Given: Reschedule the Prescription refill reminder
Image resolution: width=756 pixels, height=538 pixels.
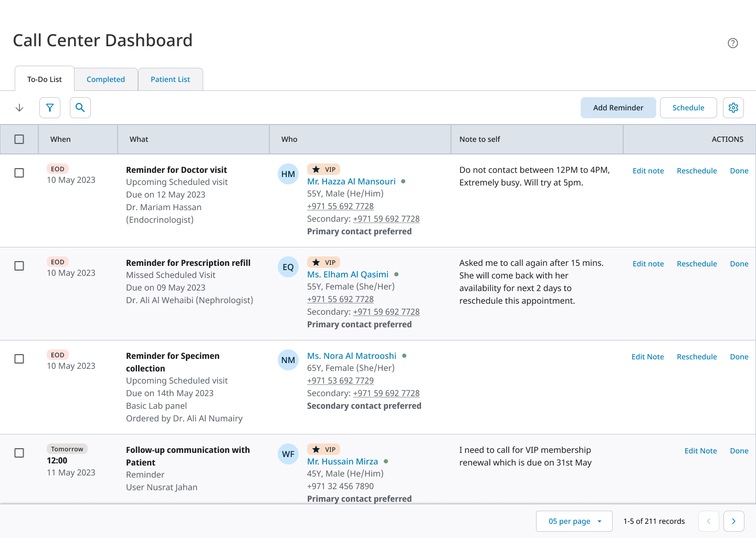Looking at the screenshot, I should 697,264.
